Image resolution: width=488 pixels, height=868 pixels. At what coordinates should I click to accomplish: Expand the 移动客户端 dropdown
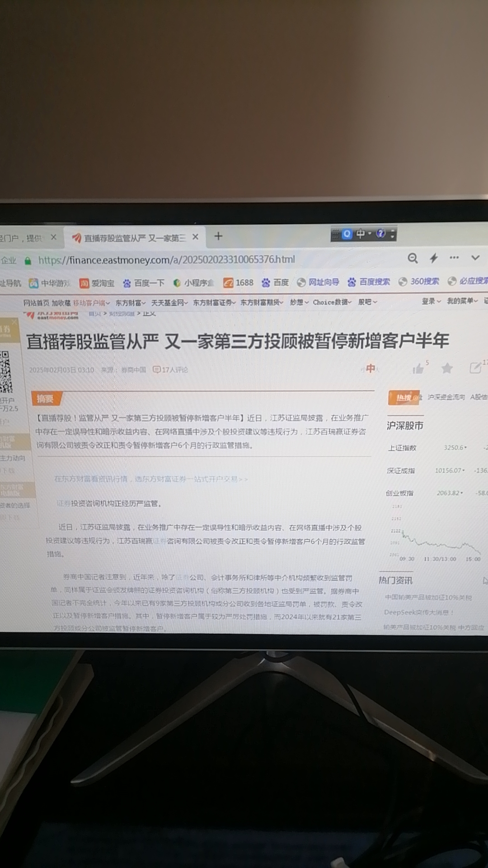(91, 303)
